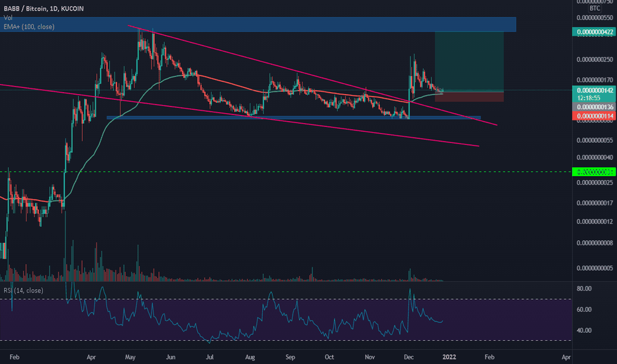Click price axis value 0.0000000040
The width and height of the screenshot is (617, 364).
594,158
